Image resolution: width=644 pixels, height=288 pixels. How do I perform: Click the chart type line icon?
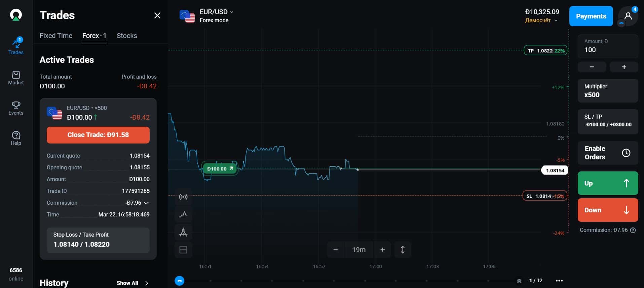pos(183,214)
